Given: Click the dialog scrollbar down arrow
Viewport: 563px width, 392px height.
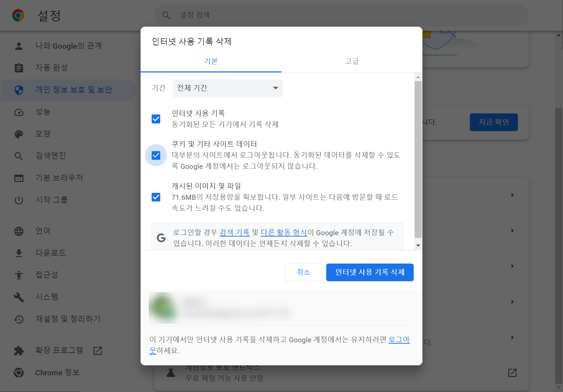Looking at the screenshot, I should point(418,246).
